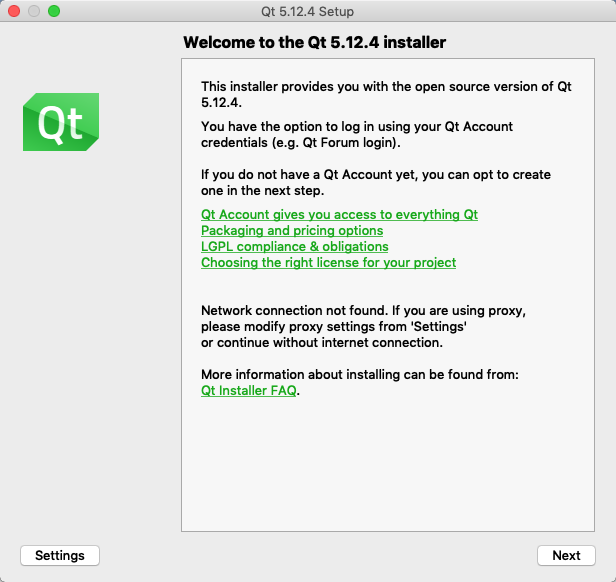Open the Qt Installer FAQ link
The height and width of the screenshot is (582, 616).
click(x=249, y=391)
